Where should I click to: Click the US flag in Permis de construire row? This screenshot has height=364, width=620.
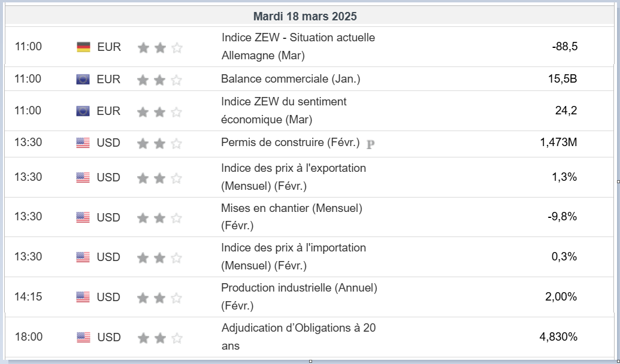(x=83, y=143)
